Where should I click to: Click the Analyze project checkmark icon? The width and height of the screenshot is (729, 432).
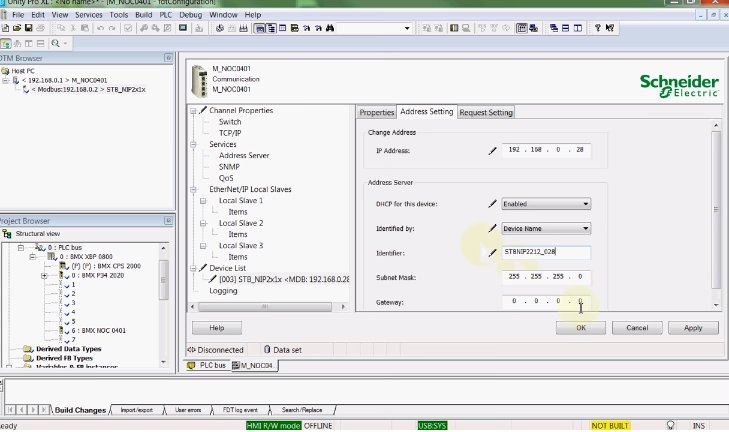tap(128, 28)
